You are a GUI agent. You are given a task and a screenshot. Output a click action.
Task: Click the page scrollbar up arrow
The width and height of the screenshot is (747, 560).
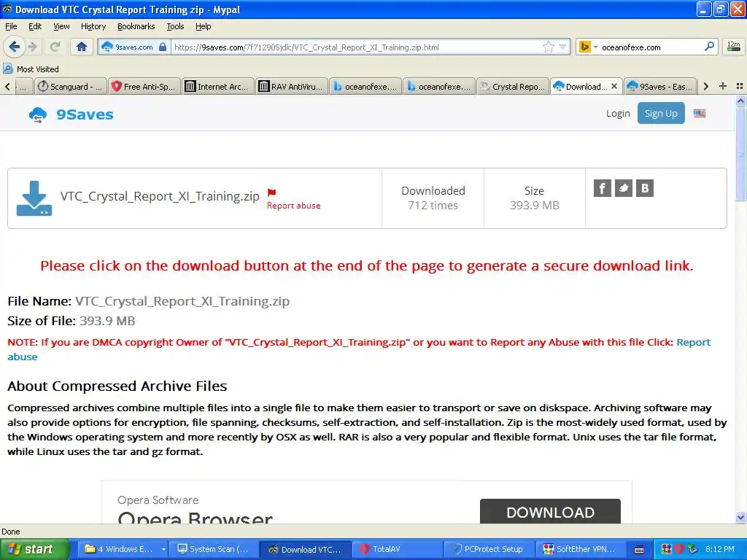click(740, 101)
